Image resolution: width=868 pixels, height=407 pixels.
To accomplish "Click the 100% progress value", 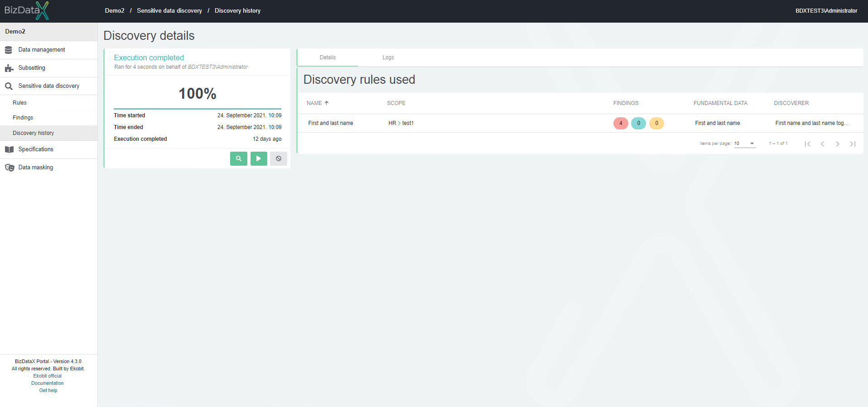I will (198, 94).
